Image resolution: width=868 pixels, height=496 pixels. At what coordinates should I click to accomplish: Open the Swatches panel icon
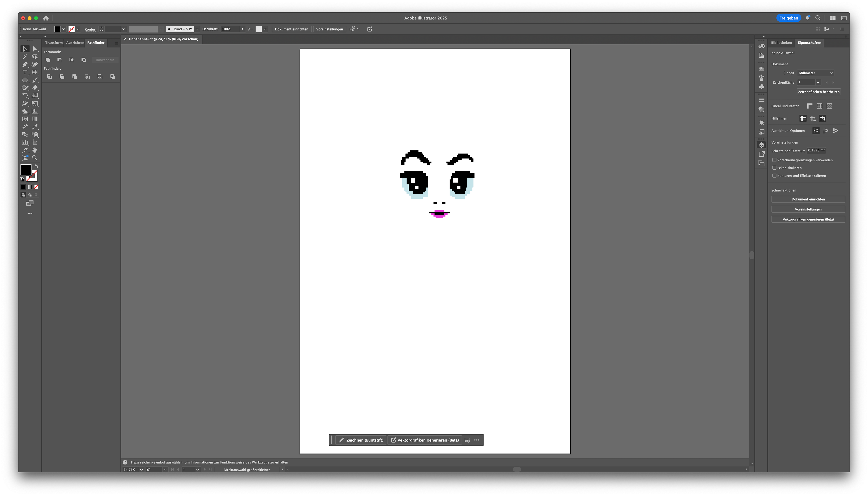(x=761, y=69)
